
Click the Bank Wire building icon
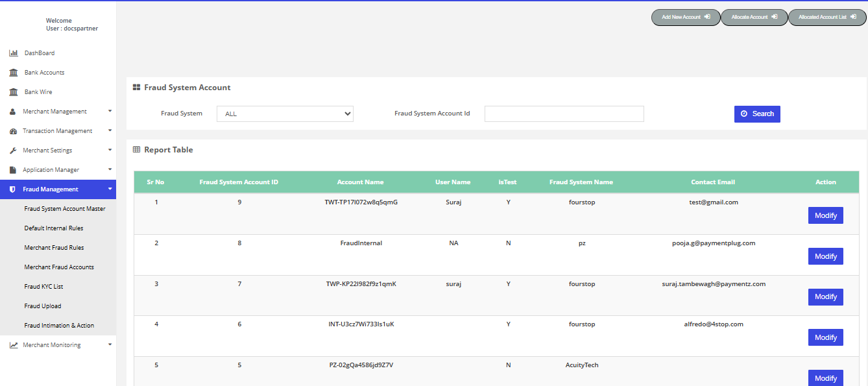[14, 92]
